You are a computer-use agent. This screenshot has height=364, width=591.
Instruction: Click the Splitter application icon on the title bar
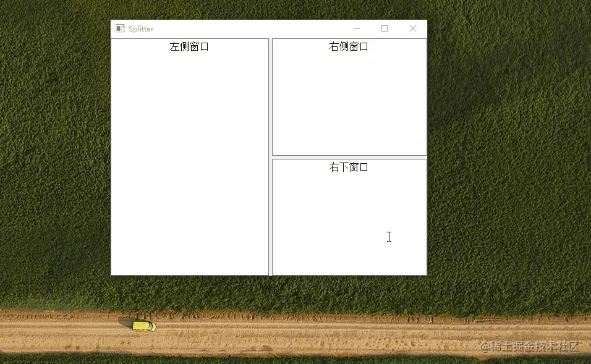(120, 28)
